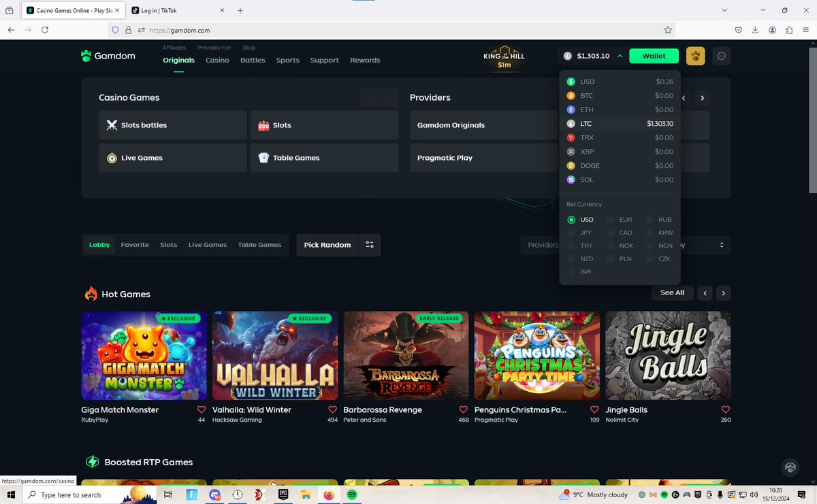
Task: Open the Jingle Balls game thumbnail
Action: tap(668, 356)
